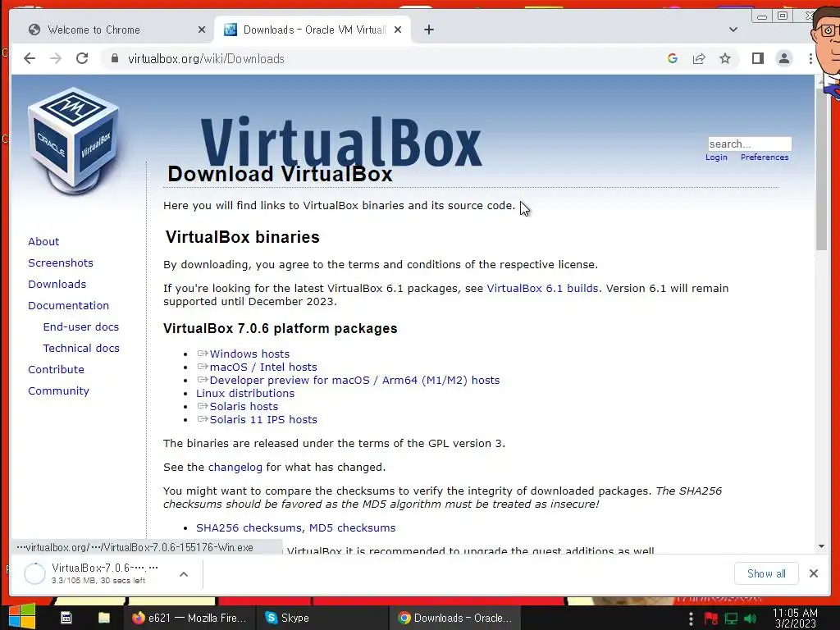Click the forward navigation arrow

coord(56,58)
